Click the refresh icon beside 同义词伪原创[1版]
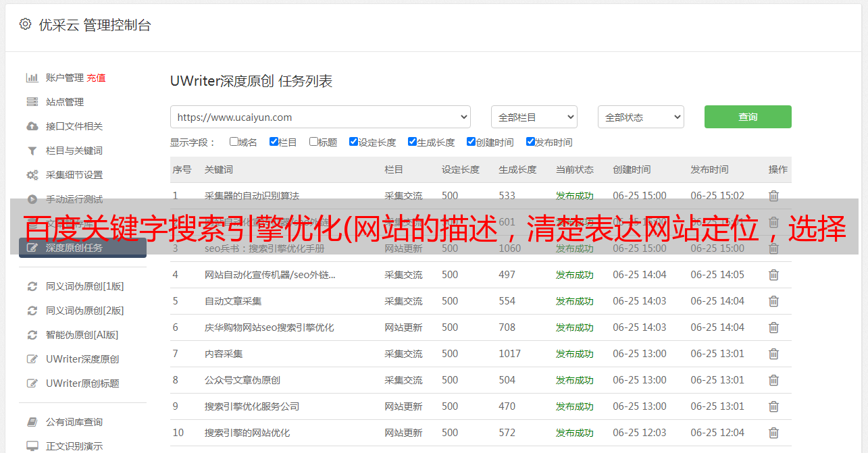This screenshot has width=868, height=453. 32,286
